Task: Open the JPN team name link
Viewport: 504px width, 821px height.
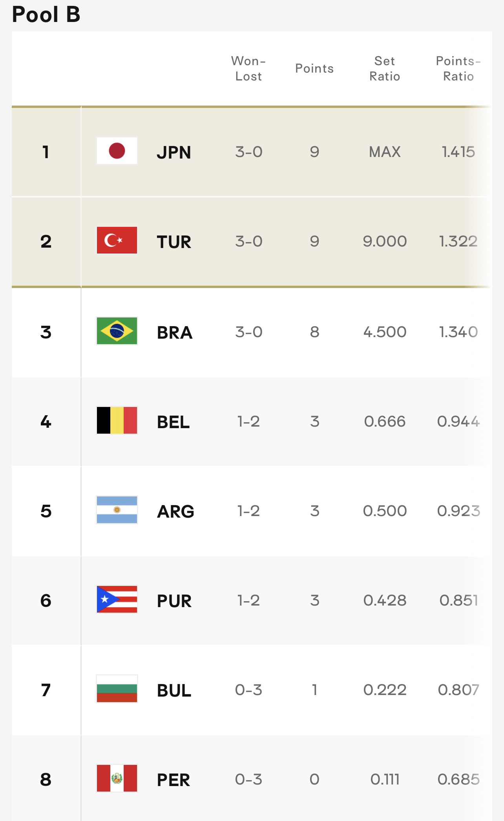Action: 174,152
